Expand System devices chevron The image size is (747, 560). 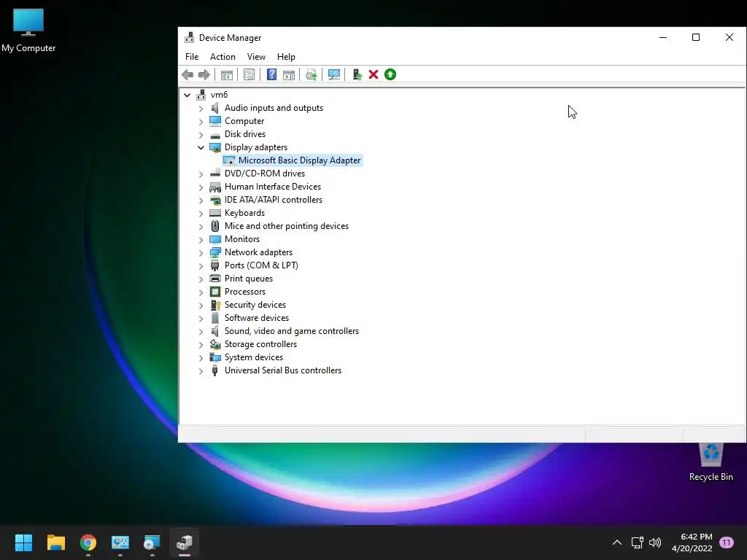pyautogui.click(x=201, y=358)
